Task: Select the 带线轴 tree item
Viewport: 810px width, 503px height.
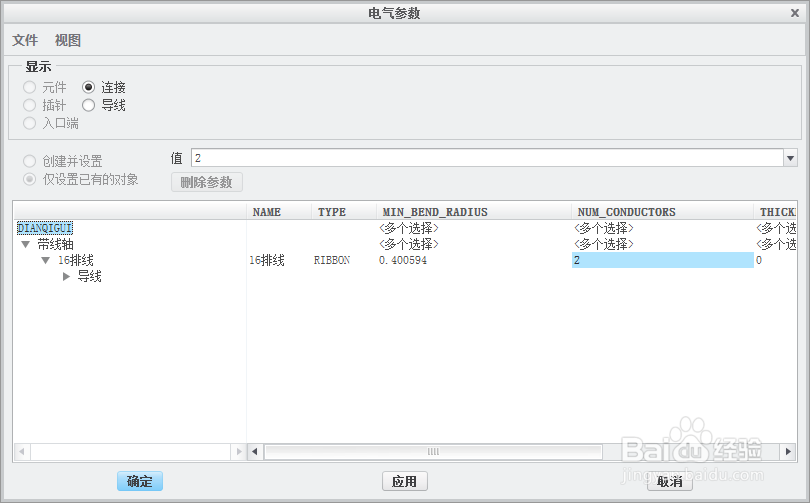Action: coord(55,244)
